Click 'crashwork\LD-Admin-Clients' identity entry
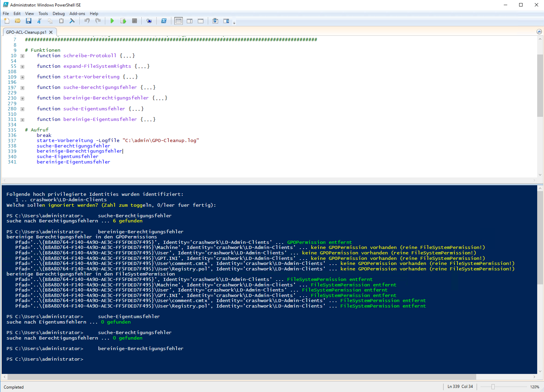The image size is (544, 392). (68, 200)
